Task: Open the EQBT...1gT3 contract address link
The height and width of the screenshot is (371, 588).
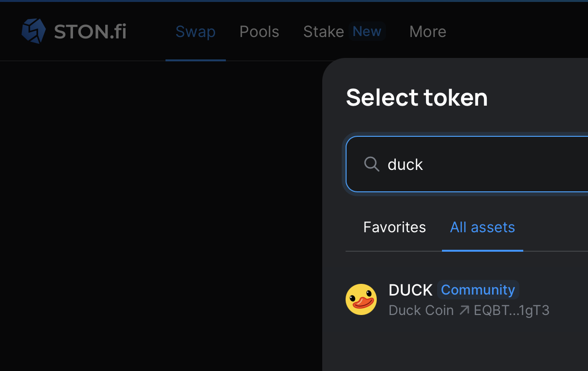Action: click(x=511, y=310)
